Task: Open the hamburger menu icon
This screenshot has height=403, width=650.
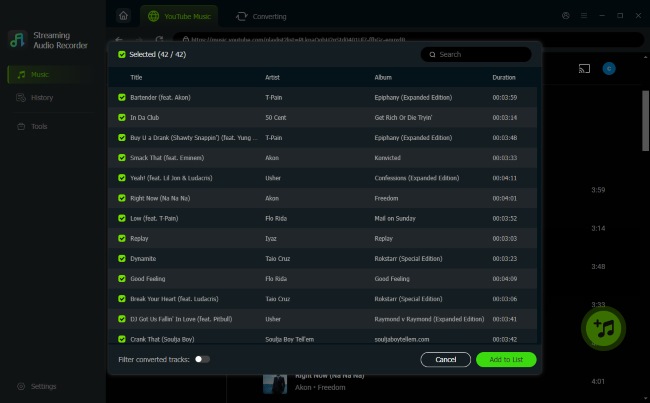Action: (584, 16)
